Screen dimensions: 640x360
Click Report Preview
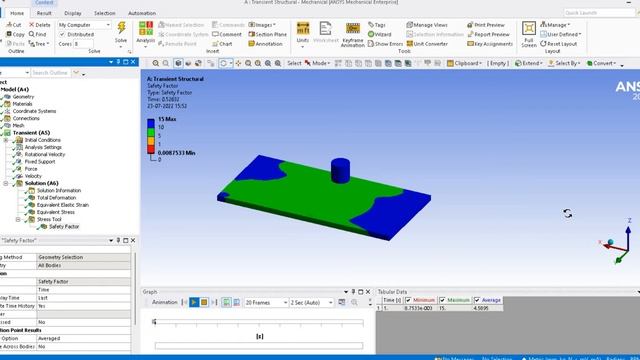tap(489, 34)
